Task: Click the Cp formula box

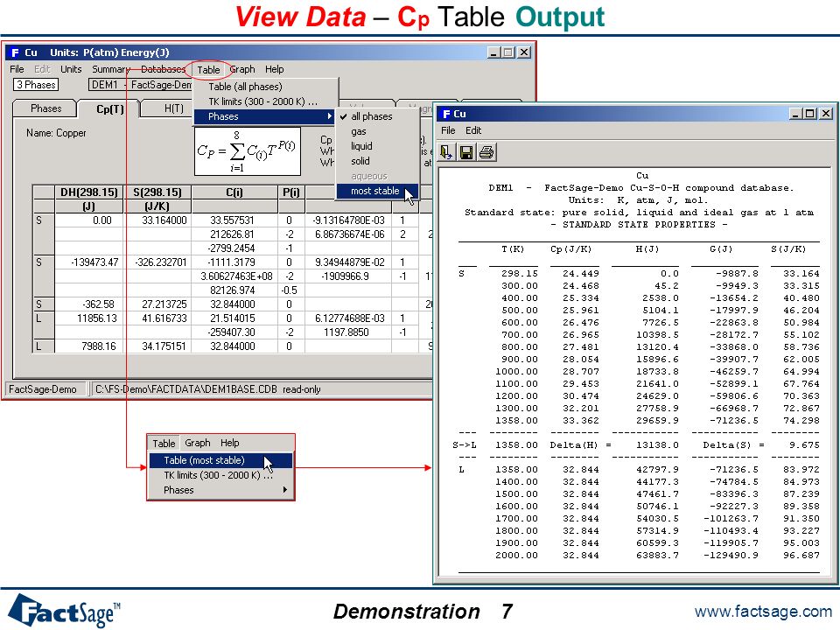Action: point(247,151)
